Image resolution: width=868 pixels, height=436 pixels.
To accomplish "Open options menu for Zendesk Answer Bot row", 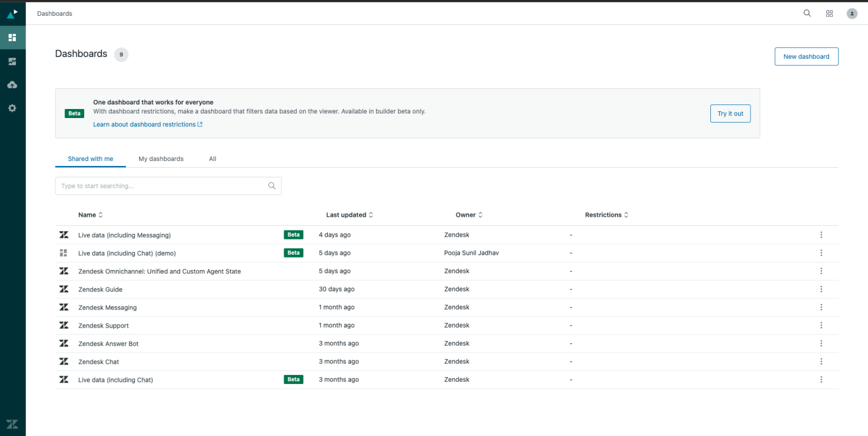I will click(x=821, y=343).
